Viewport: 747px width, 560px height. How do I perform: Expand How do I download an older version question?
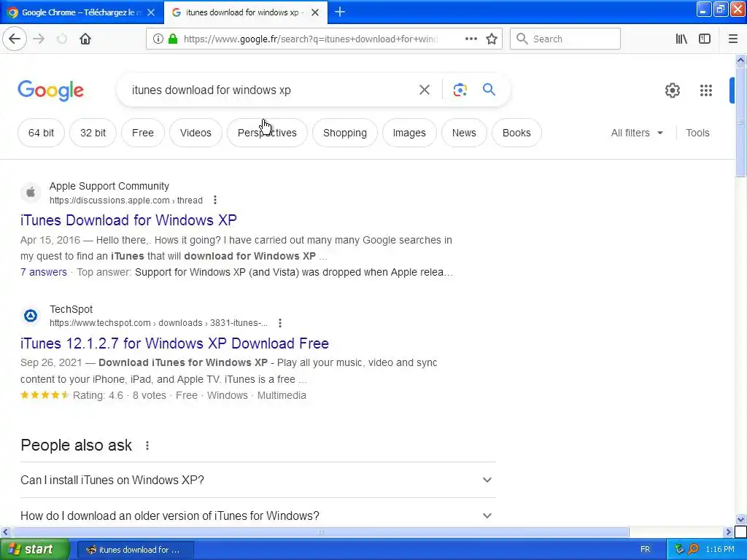point(258,516)
